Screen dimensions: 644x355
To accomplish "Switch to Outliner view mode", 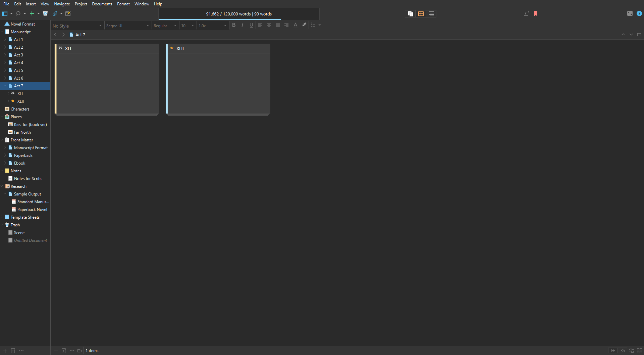I will click(431, 14).
